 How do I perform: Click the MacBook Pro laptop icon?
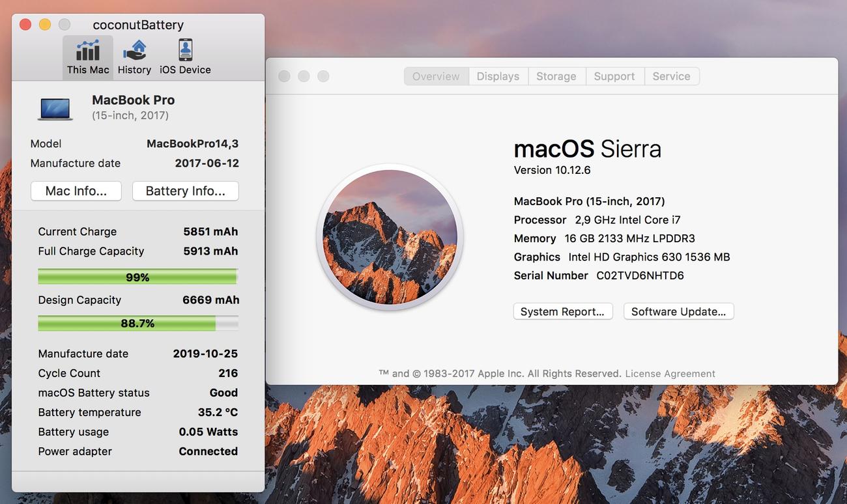coord(55,109)
